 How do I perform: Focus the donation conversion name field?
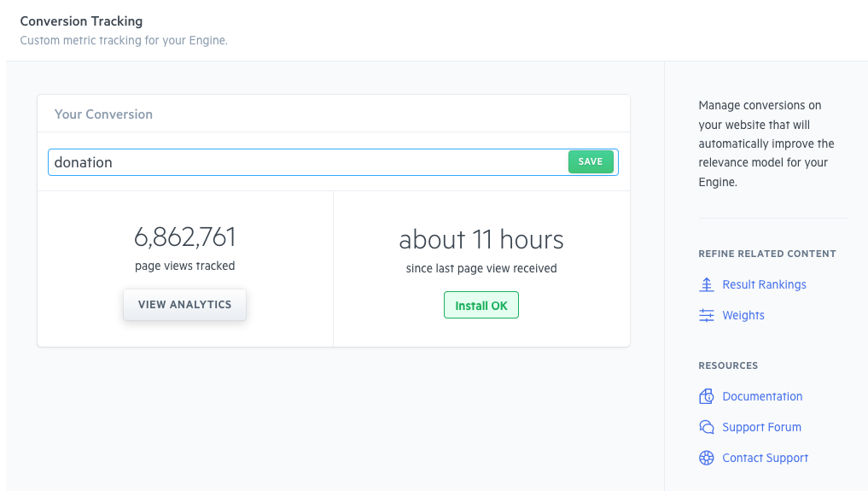pos(308,162)
